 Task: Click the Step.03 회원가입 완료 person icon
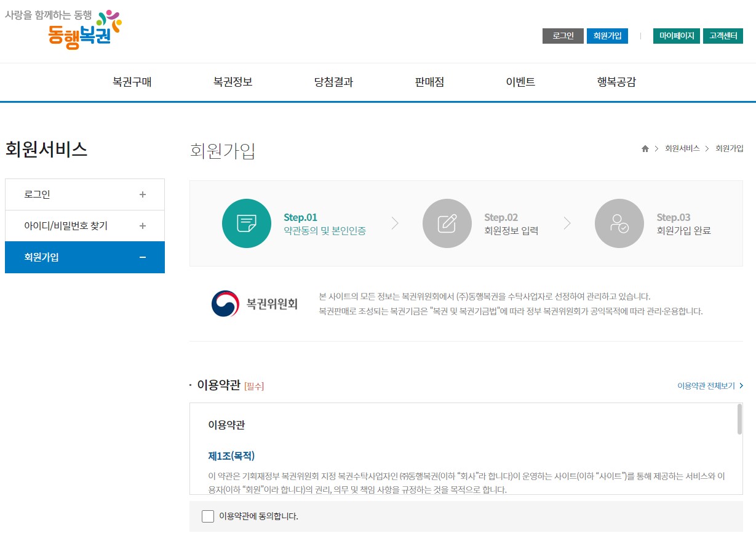619,223
